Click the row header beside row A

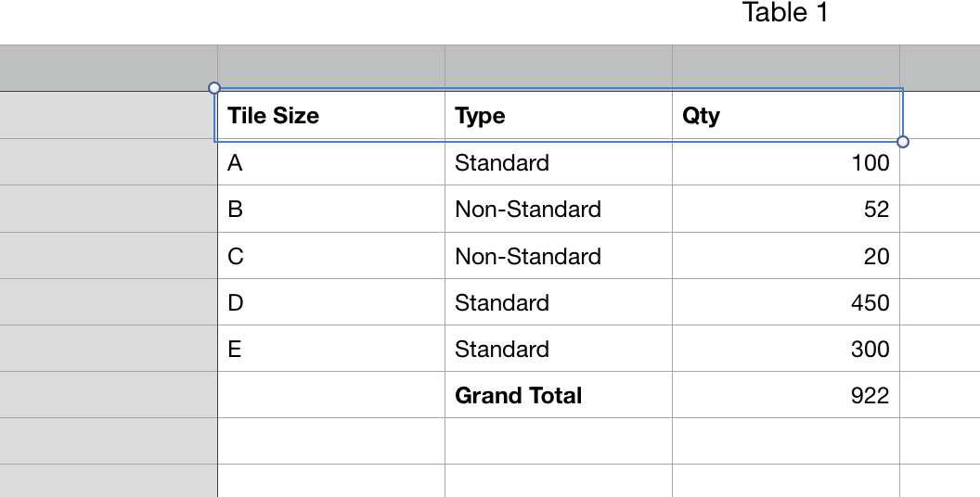[109, 162]
